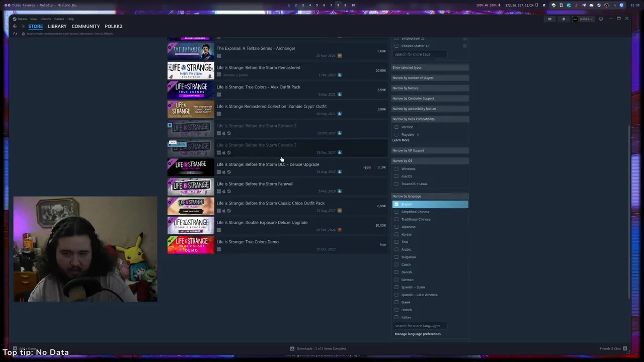Open the POLKK2 profile tab
The image size is (644, 362).
click(114, 26)
